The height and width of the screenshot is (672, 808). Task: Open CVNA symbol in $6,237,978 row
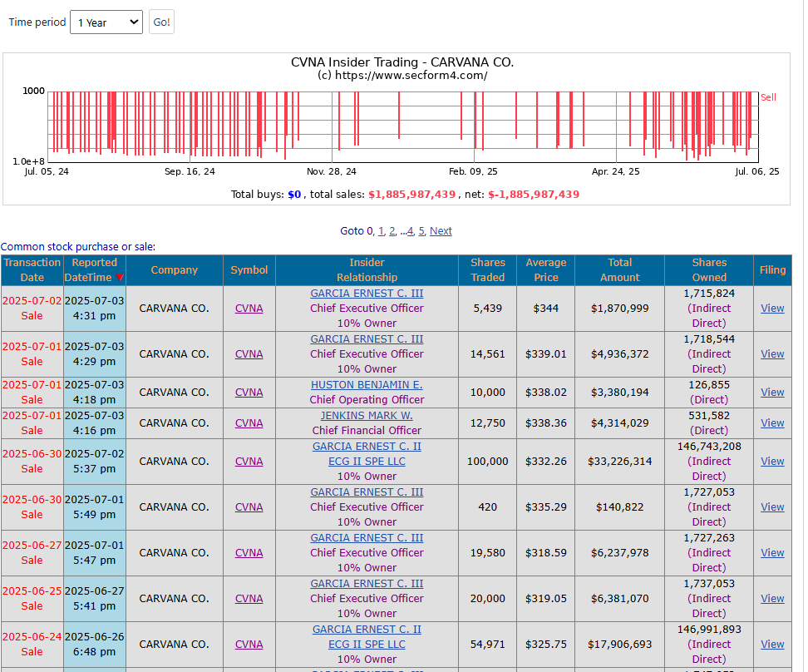pyautogui.click(x=249, y=553)
